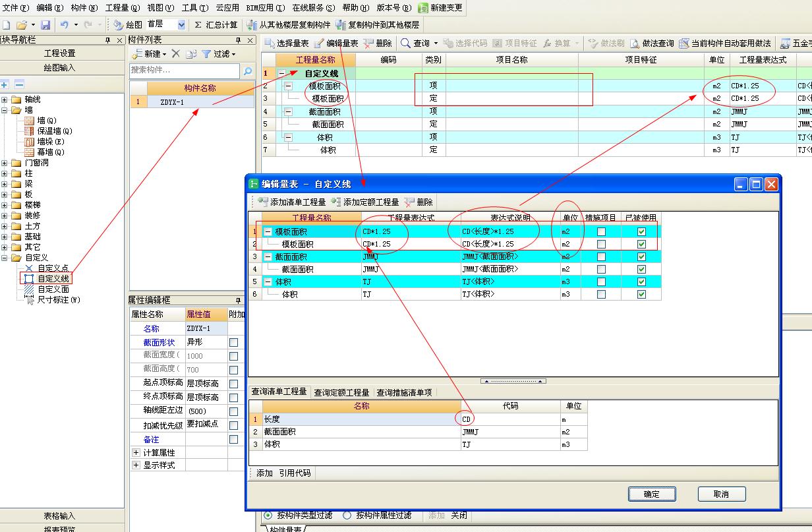Click the search magnifier in 构件列表
Viewport: 812px width, 532px height.
point(248,71)
